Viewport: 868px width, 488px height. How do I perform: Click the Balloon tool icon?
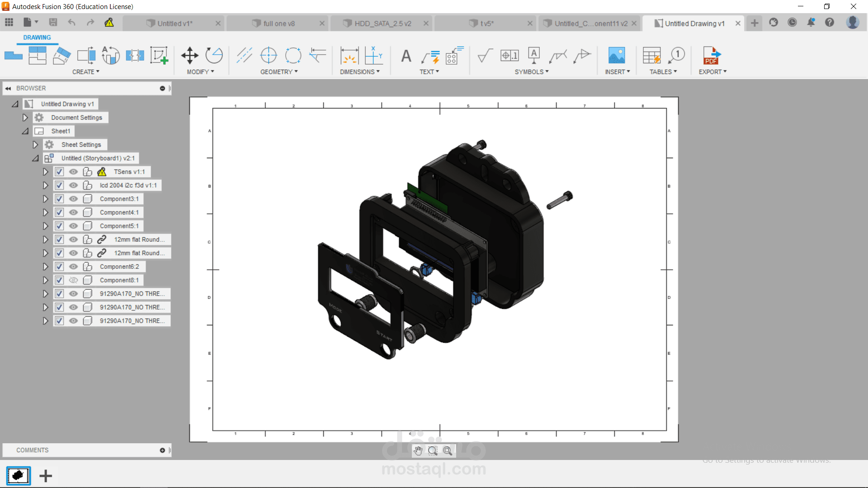[677, 56]
